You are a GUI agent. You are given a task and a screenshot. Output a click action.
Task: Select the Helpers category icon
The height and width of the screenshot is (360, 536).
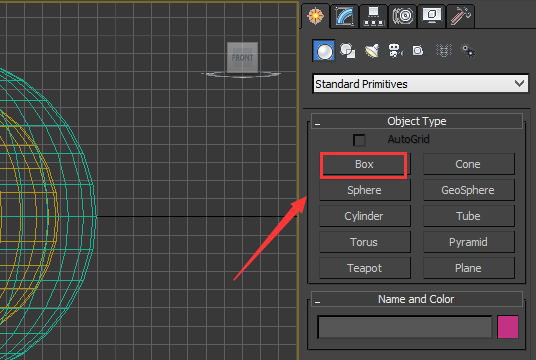point(418,51)
